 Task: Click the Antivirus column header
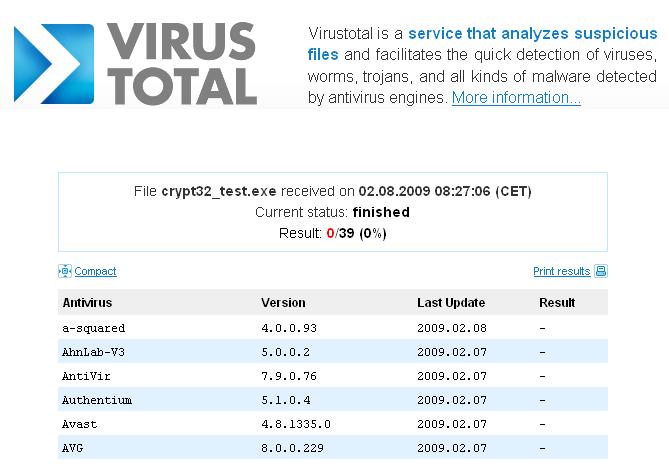(86, 303)
